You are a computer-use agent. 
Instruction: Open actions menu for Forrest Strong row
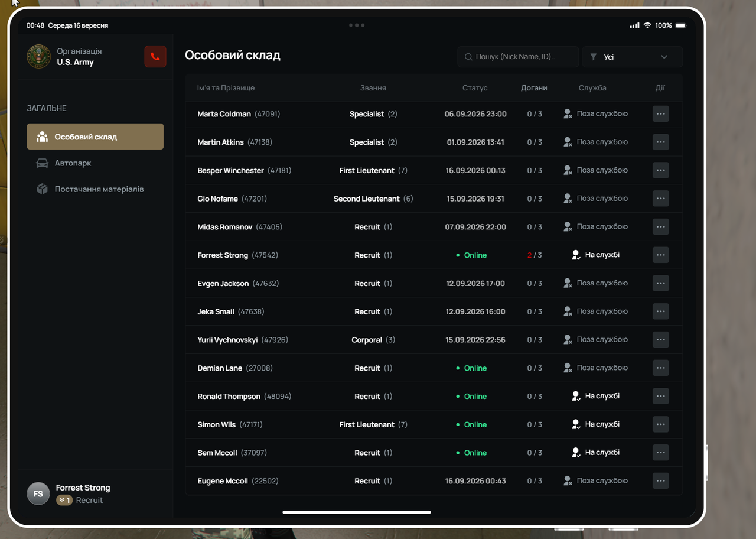tap(661, 255)
